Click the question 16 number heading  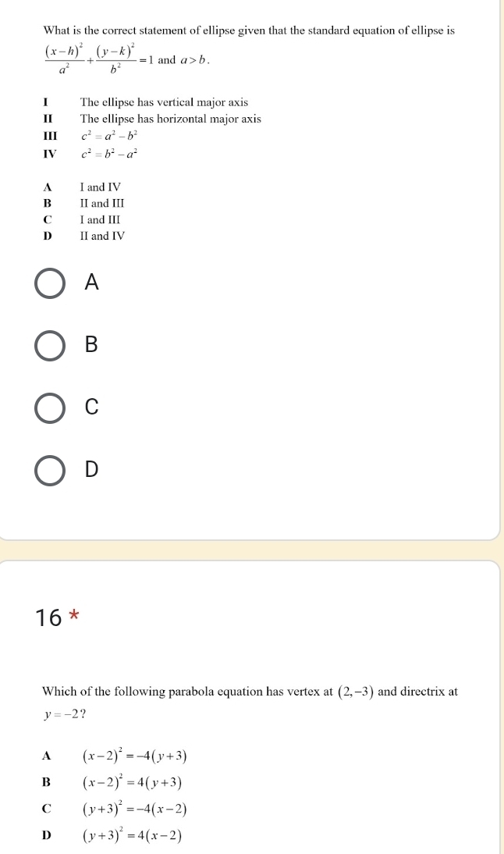pyautogui.click(x=48, y=617)
